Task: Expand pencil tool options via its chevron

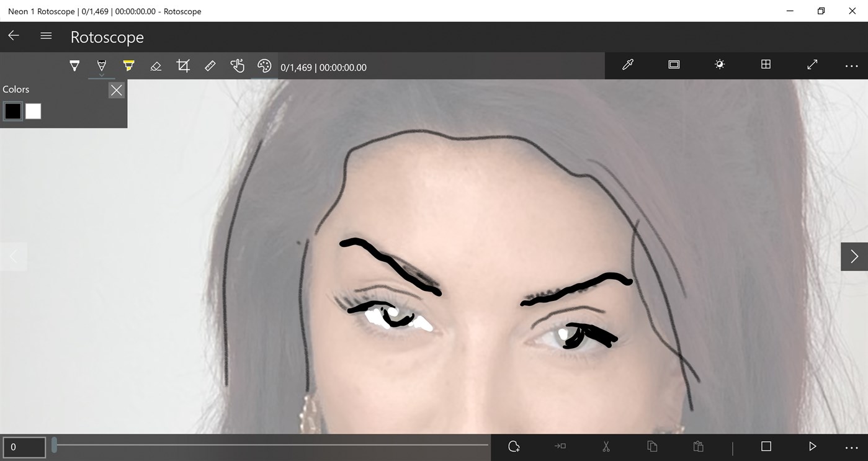Action: [101, 74]
